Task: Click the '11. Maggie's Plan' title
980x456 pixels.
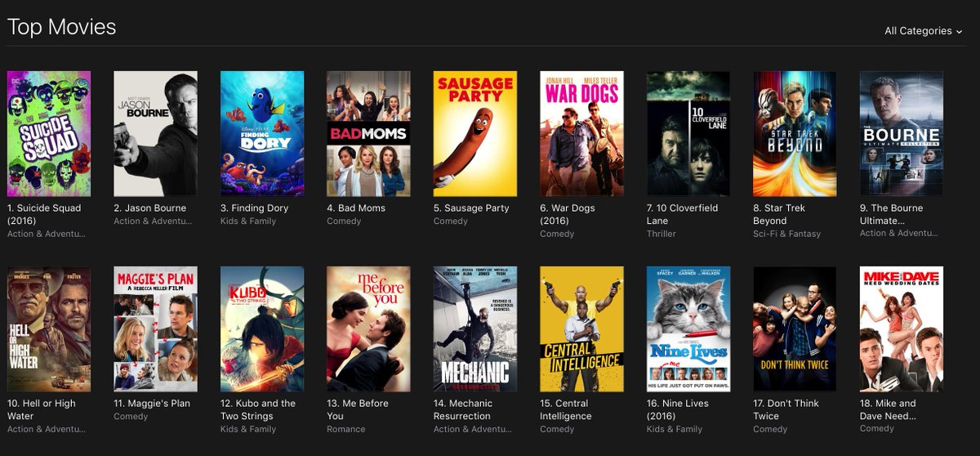Action: [x=152, y=403]
